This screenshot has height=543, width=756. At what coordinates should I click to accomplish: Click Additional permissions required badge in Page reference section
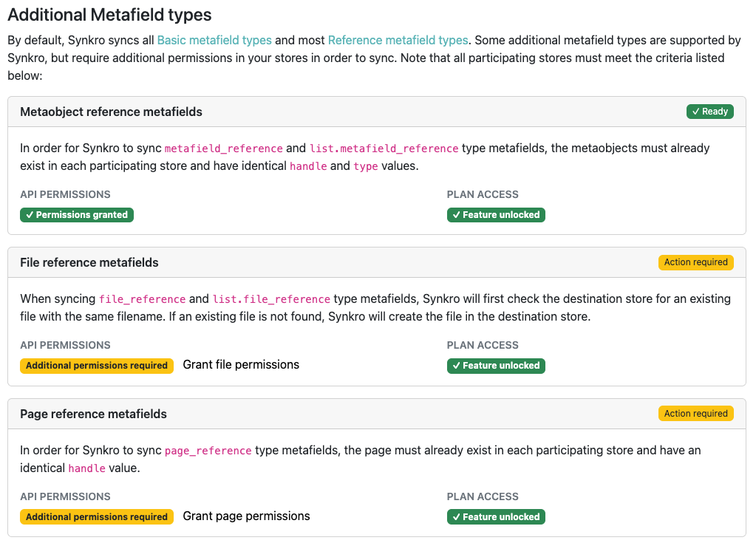(x=96, y=517)
